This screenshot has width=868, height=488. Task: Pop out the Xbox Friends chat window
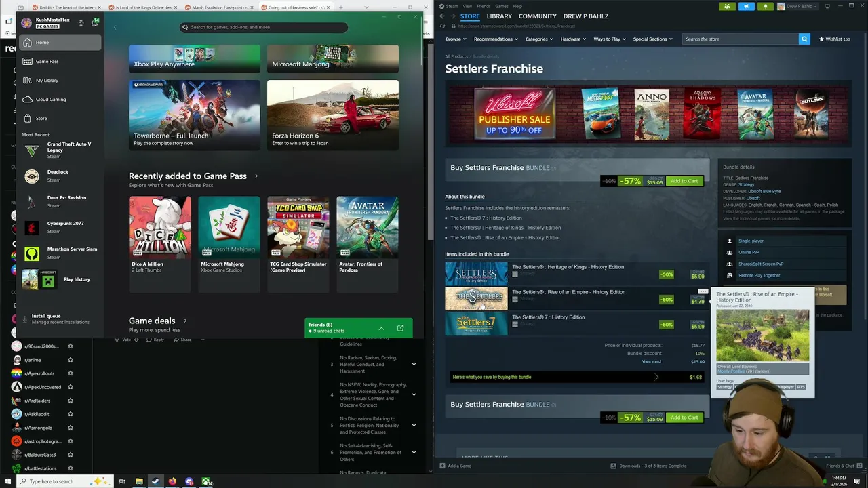[400, 328]
